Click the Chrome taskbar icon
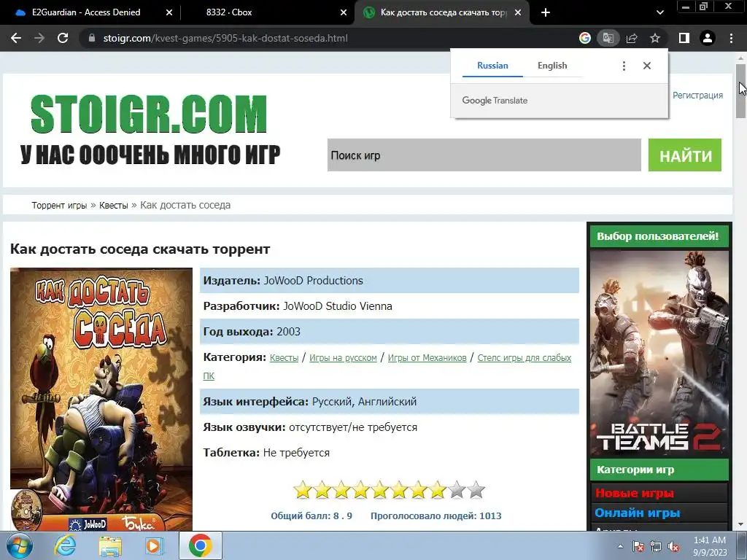This screenshot has width=747, height=560. tap(200, 545)
